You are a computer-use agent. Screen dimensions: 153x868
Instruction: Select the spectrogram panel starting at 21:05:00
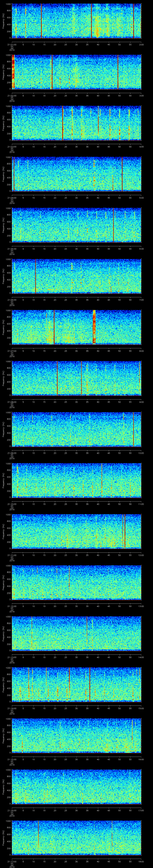coord(77,225)
